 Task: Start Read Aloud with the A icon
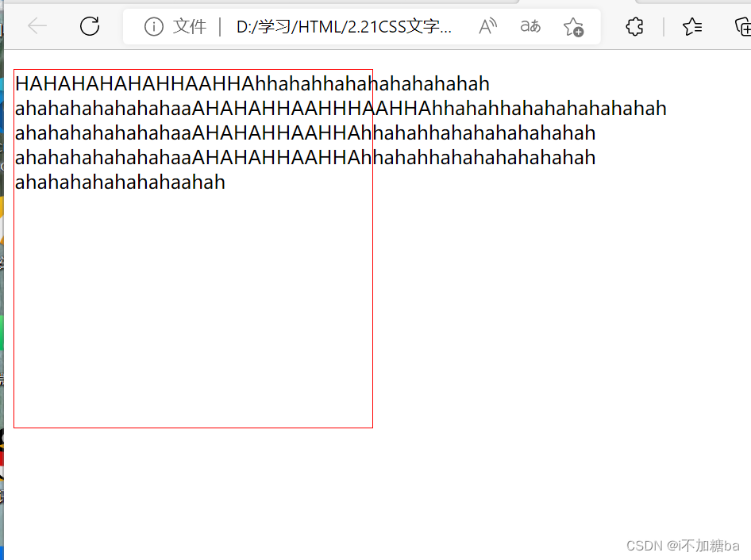[487, 26]
